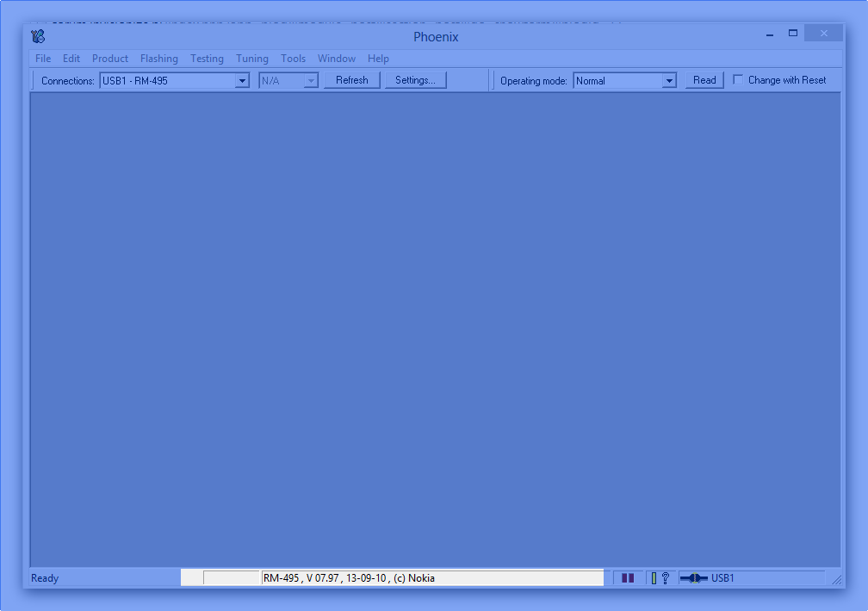The width and height of the screenshot is (868, 611).
Task: Open the Tuning menu
Action: pyautogui.click(x=252, y=59)
